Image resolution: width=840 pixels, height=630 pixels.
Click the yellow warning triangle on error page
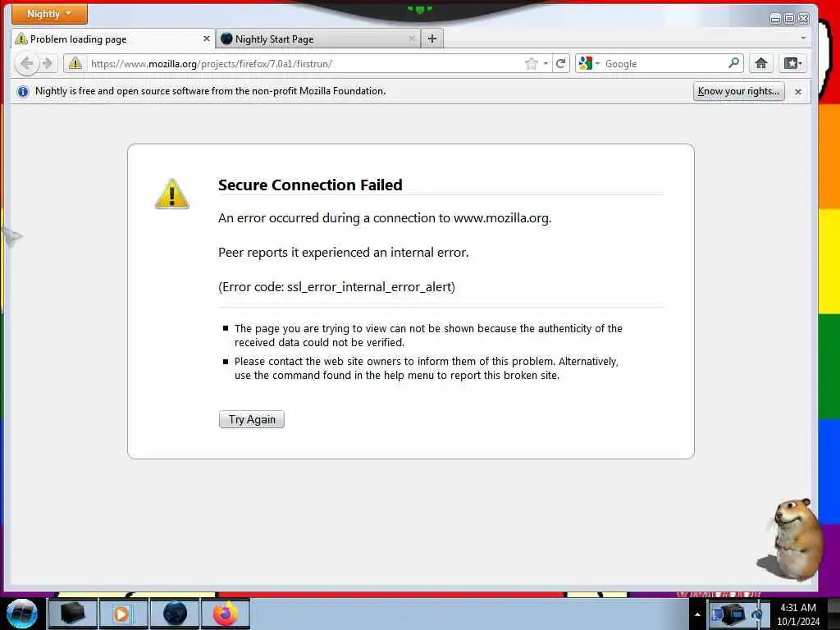pyautogui.click(x=172, y=194)
